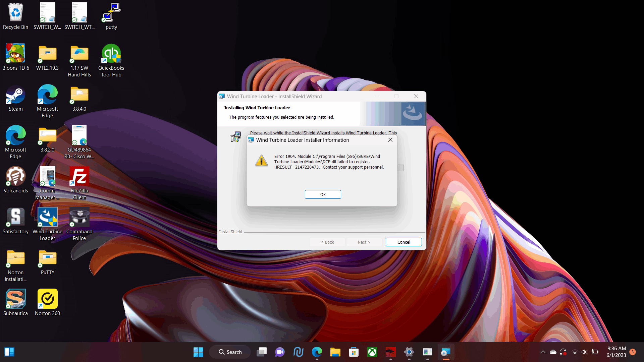Select the Volcanoids desktop icon

15,180
